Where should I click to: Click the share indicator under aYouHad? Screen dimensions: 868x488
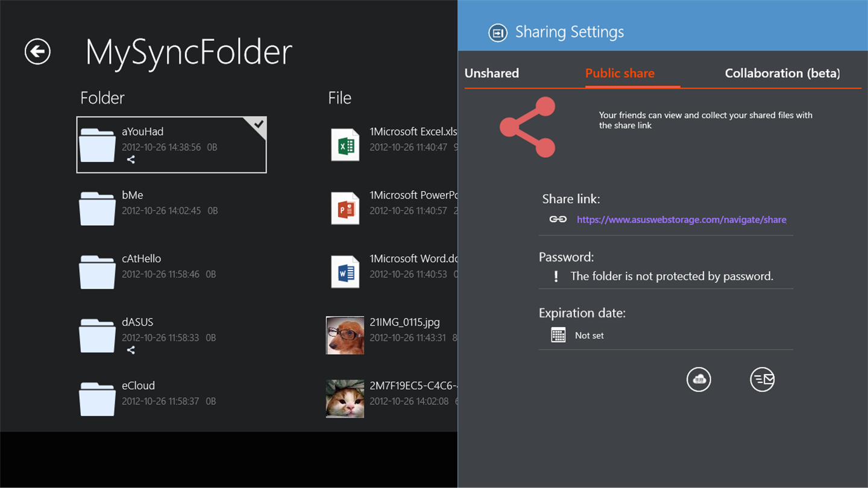pyautogui.click(x=131, y=160)
